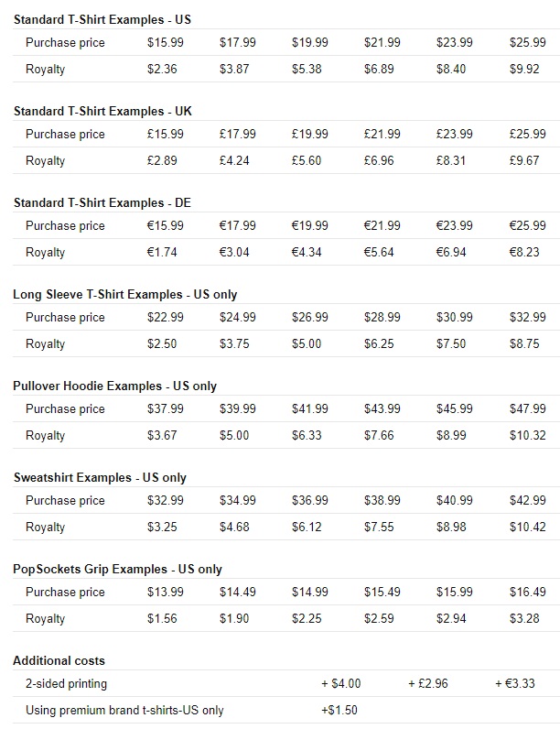560x729 pixels.
Task: Select the £9.67 UK royalty value
Action: (526, 160)
